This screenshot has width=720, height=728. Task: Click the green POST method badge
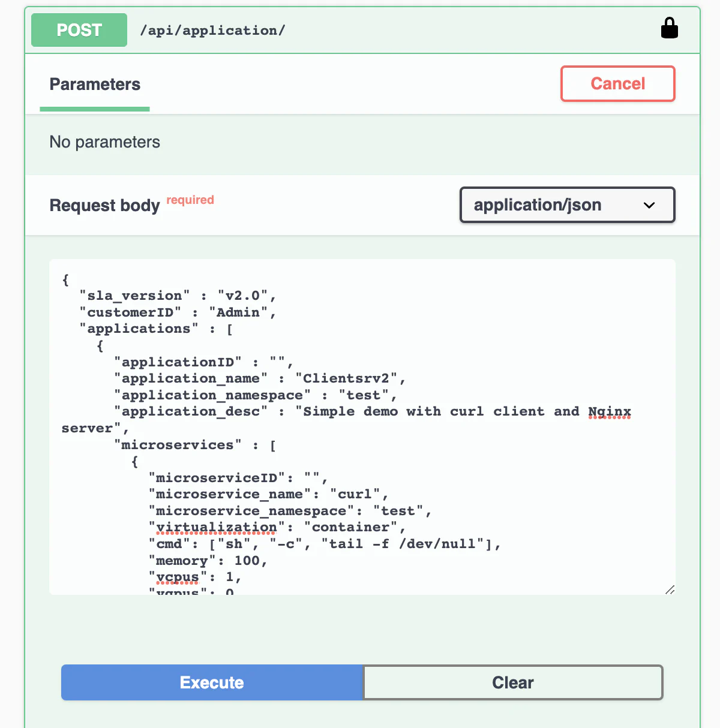(x=79, y=30)
